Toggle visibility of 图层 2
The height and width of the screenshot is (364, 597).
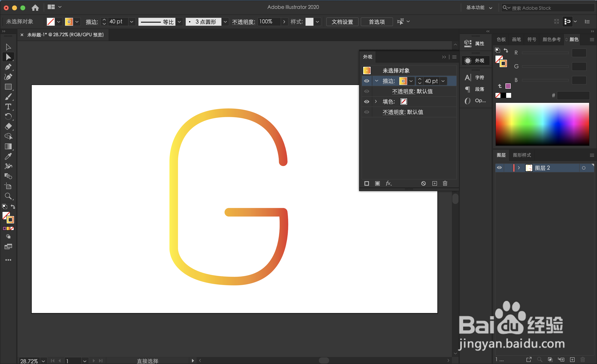tap(499, 167)
